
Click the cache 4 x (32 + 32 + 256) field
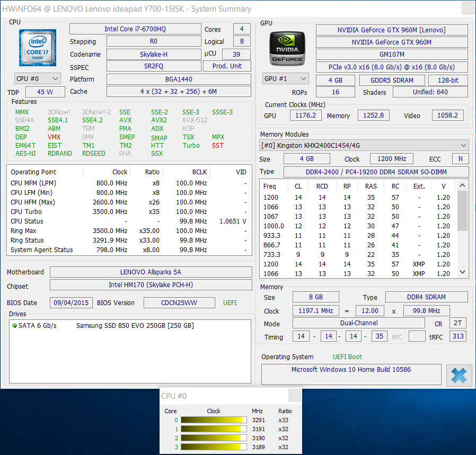point(179,92)
